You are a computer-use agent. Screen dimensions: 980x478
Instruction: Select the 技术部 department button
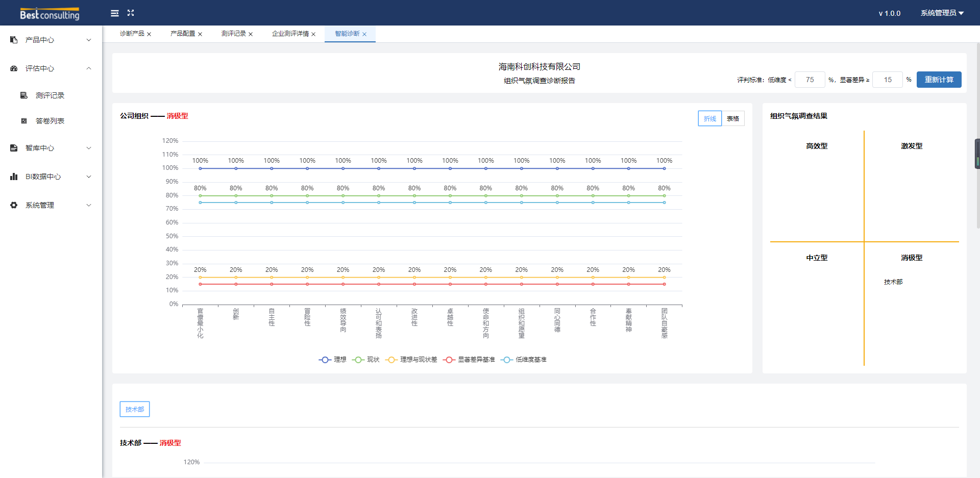pos(135,409)
